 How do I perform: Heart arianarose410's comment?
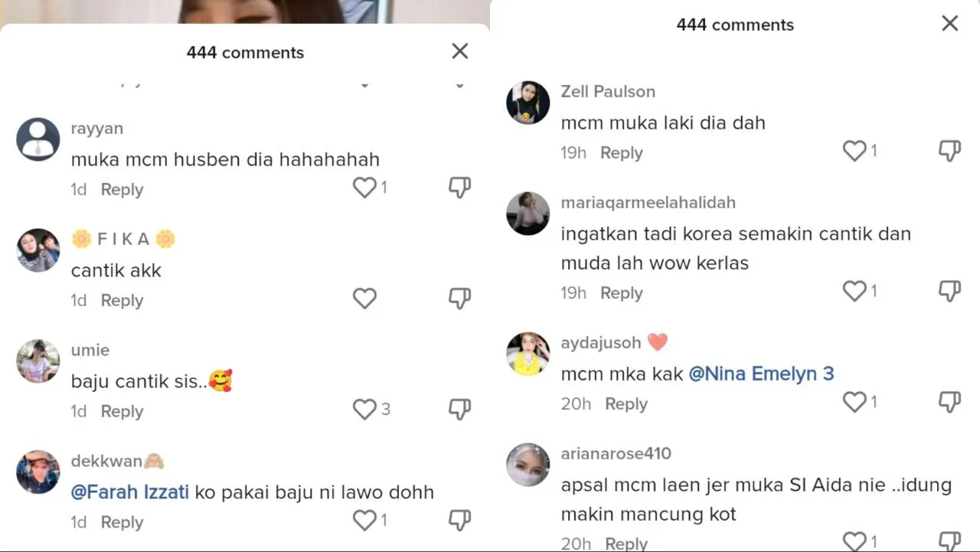(854, 541)
